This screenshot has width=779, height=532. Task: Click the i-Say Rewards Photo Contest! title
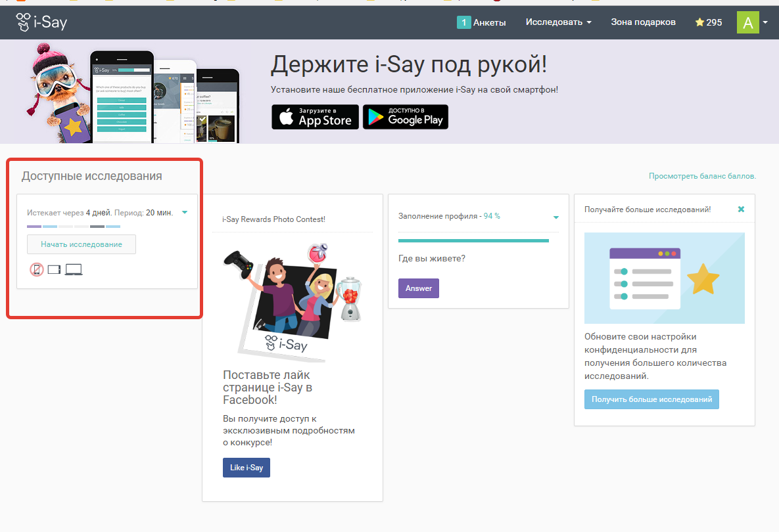coord(273,219)
